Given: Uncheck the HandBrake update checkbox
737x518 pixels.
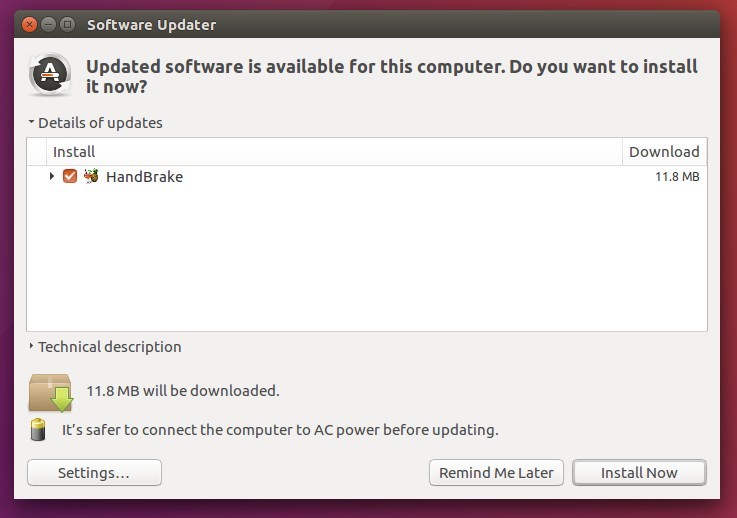Looking at the screenshot, I should tap(70, 176).
